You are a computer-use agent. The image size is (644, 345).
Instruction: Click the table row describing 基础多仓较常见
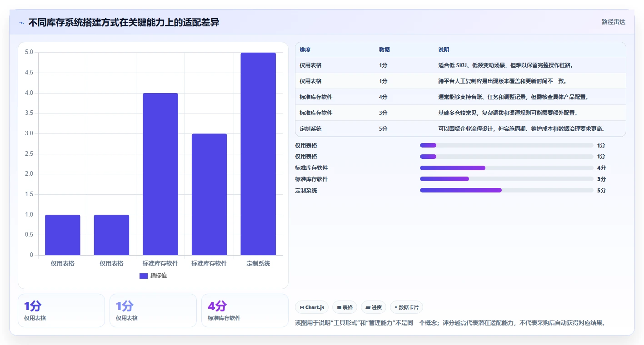460,113
